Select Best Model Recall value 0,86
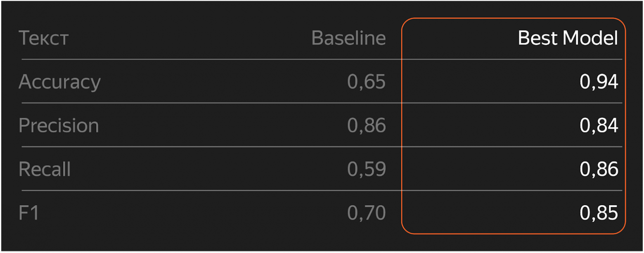This screenshot has width=644, height=253. point(599,170)
